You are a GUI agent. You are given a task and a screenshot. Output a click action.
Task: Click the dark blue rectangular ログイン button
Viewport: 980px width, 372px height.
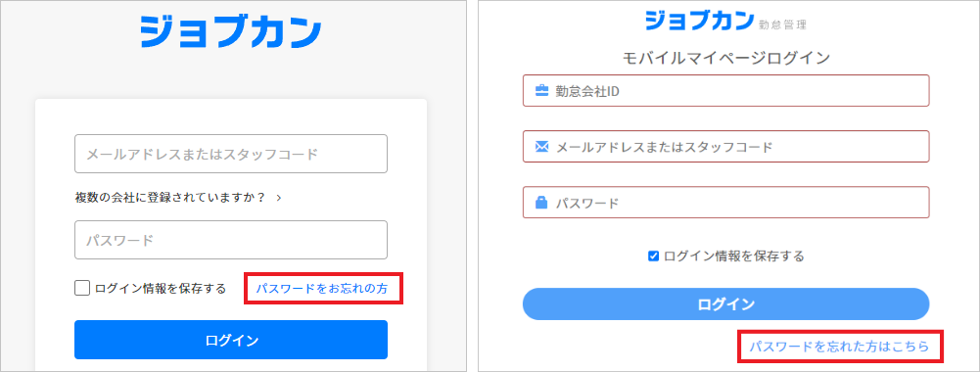tap(231, 340)
